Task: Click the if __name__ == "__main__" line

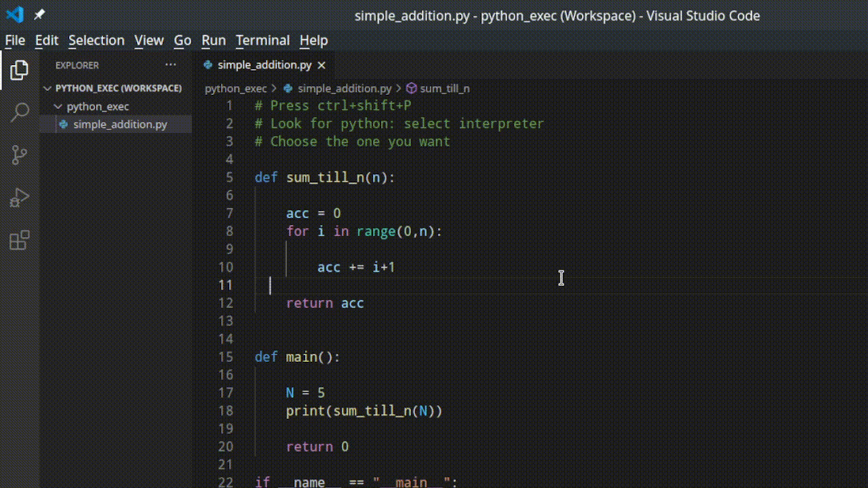Action: point(357,482)
